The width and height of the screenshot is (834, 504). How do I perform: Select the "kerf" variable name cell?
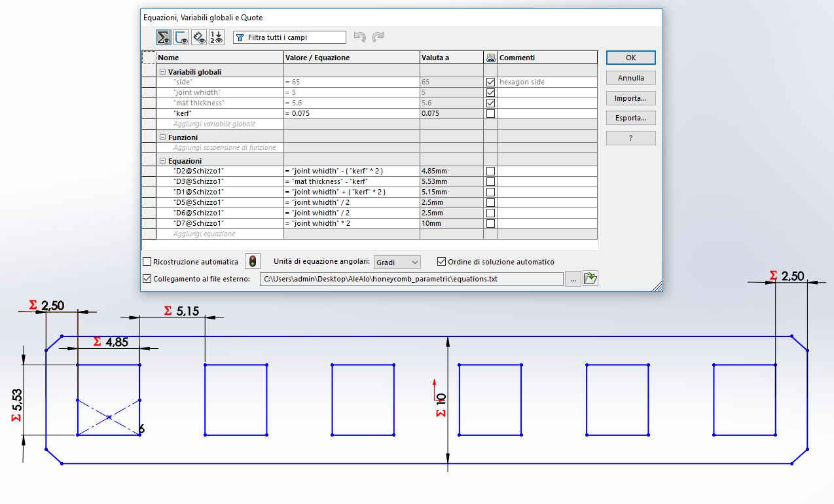[220, 114]
